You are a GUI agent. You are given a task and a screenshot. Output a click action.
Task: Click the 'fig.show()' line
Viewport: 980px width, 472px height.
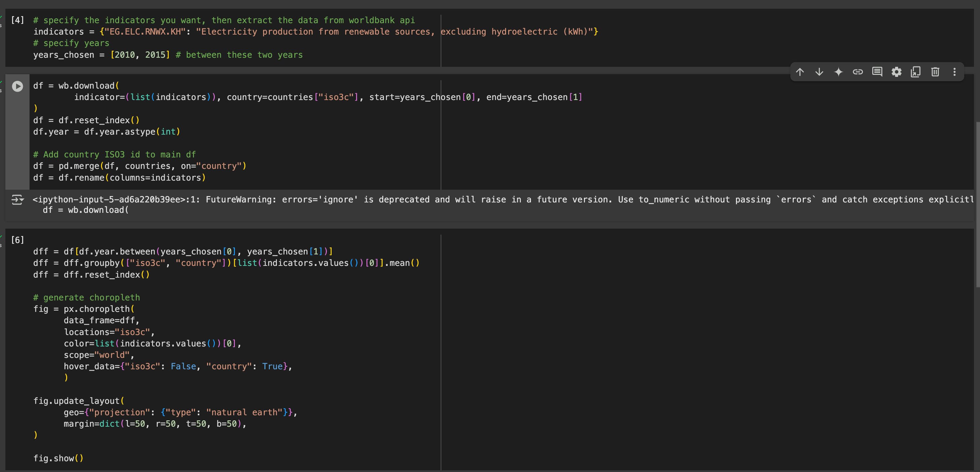[x=58, y=458]
